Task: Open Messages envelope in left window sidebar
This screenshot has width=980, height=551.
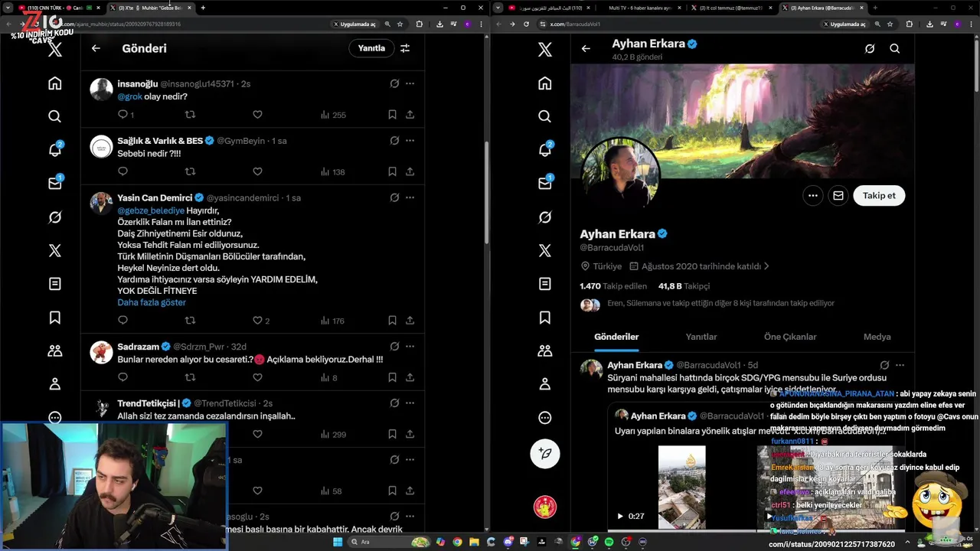Action: pos(54,184)
